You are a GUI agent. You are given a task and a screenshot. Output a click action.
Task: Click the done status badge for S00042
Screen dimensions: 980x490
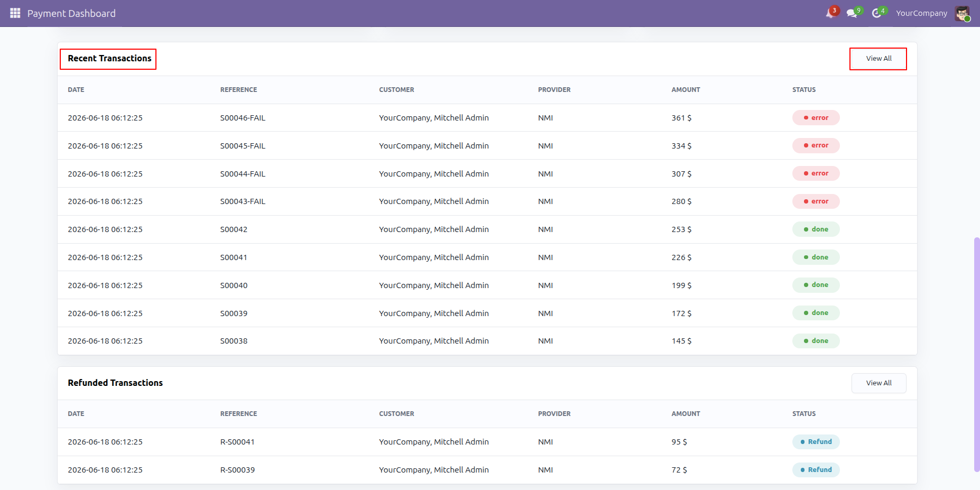pos(816,229)
